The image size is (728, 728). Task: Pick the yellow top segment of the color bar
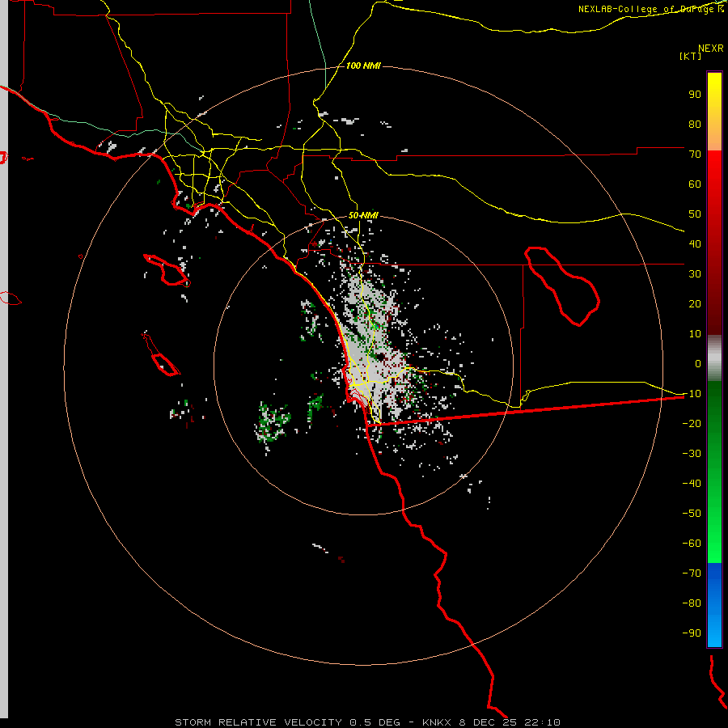click(714, 112)
